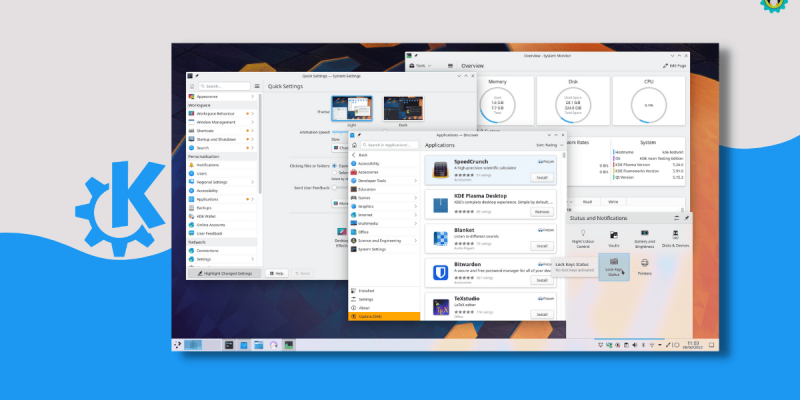Install Bitwarden
This screenshot has height=400, width=800.
coord(542,280)
